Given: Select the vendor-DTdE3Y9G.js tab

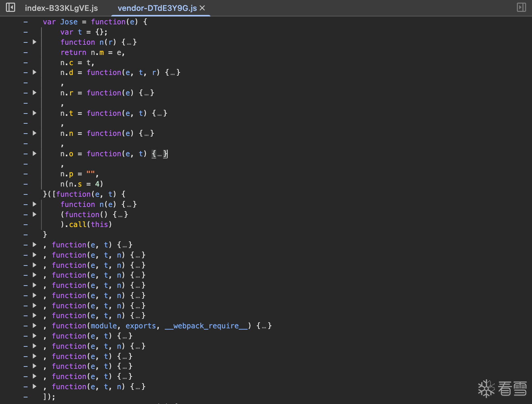Looking at the screenshot, I should click(x=157, y=8).
